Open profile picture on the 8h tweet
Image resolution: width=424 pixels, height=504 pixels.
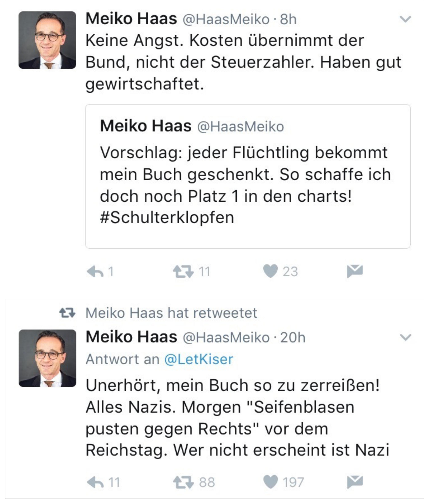47,40
